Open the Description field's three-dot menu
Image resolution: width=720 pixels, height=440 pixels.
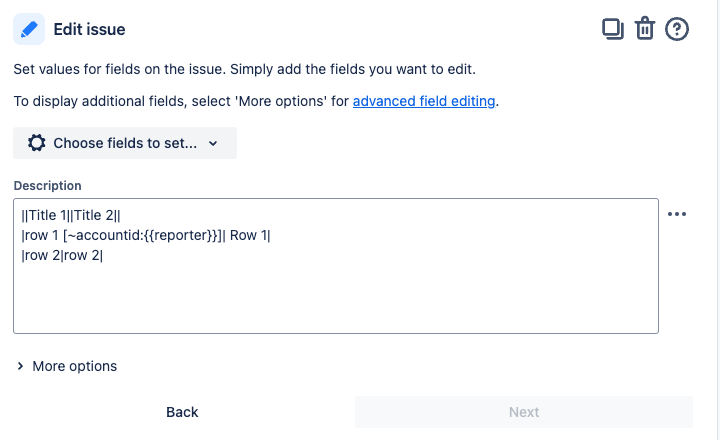[x=677, y=214]
